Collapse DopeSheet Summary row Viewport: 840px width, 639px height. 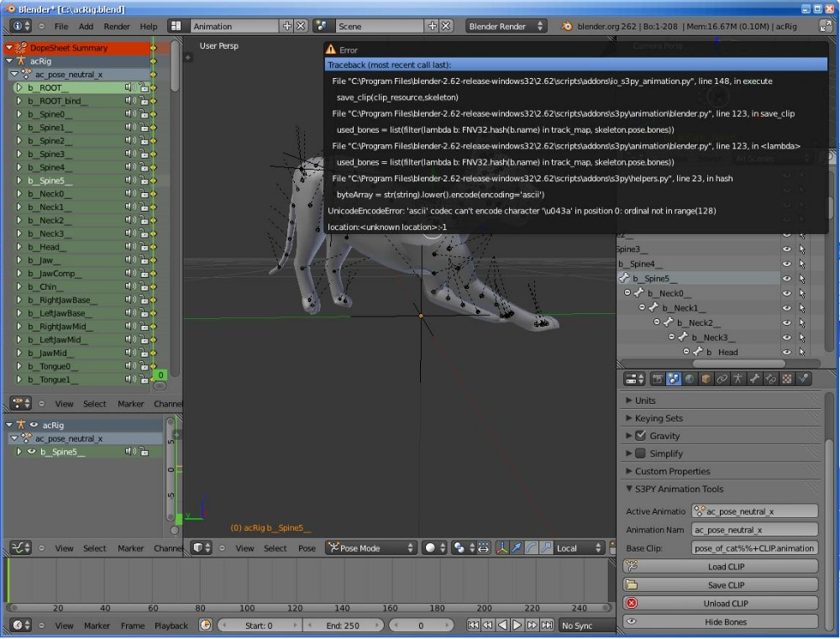tap(9, 48)
